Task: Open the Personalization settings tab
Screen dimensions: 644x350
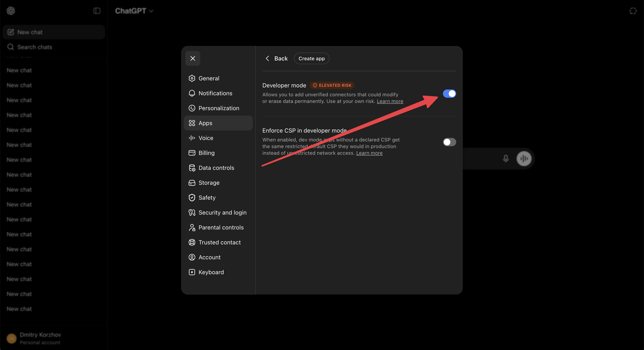Action: [x=218, y=108]
